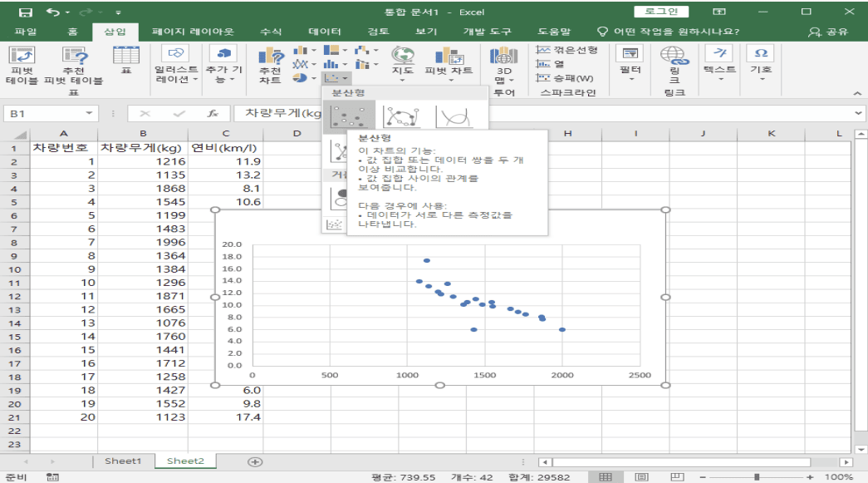Select the basic scatter chart type
Viewport: 868px width, 483px height.
point(347,117)
